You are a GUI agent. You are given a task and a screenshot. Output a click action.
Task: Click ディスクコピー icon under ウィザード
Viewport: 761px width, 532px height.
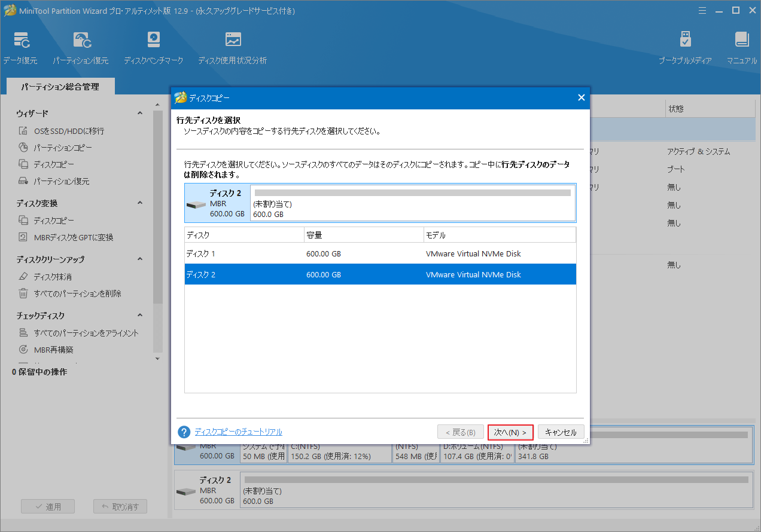click(23, 164)
